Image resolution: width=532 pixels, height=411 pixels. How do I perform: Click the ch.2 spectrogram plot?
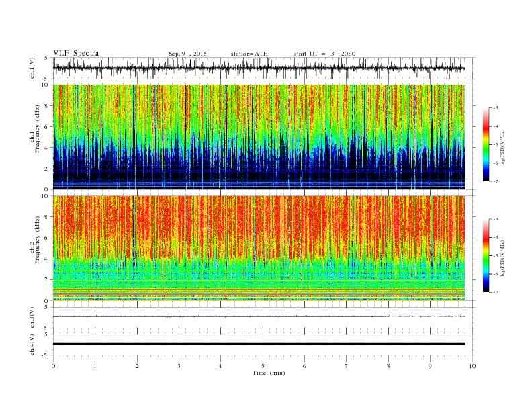pyautogui.click(x=259, y=248)
